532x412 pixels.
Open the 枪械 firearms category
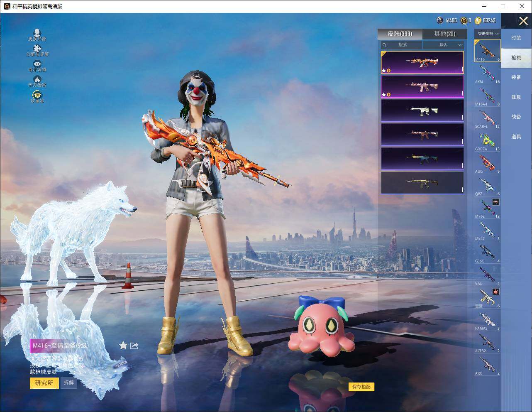[516, 58]
